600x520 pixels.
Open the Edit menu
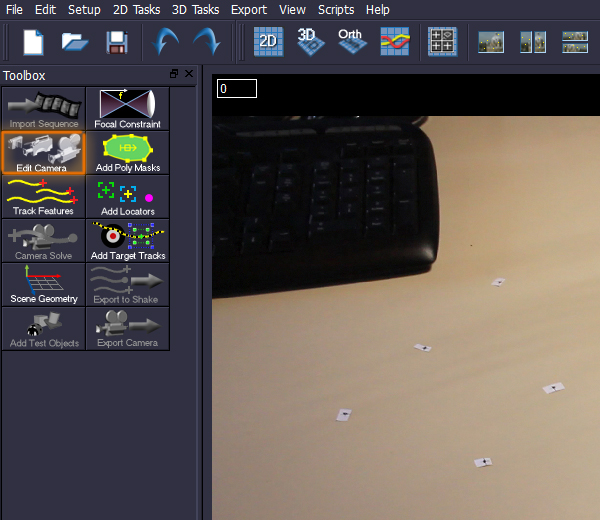(x=45, y=10)
